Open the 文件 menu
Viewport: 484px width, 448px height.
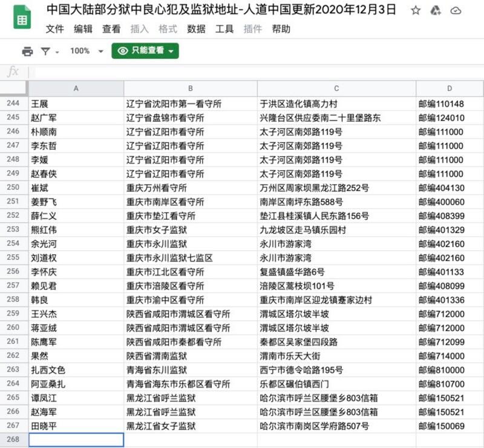[x=54, y=29]
